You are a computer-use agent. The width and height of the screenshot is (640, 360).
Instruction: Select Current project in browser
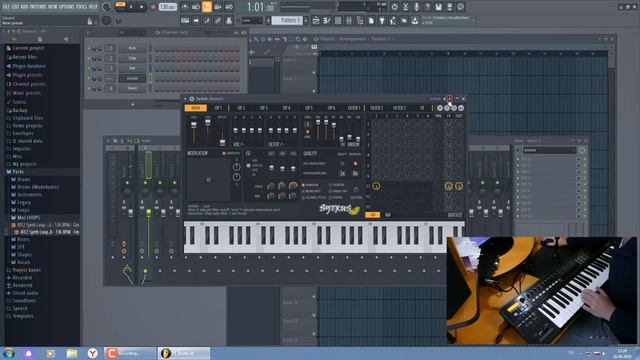[x=28, y=48]
